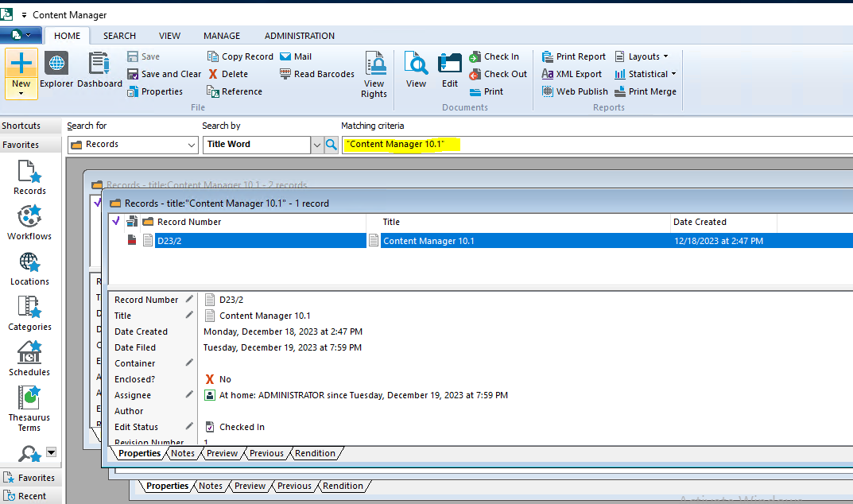Click Web Publish
The height and width of the screenshot is (504, 853).
point(575,91)
